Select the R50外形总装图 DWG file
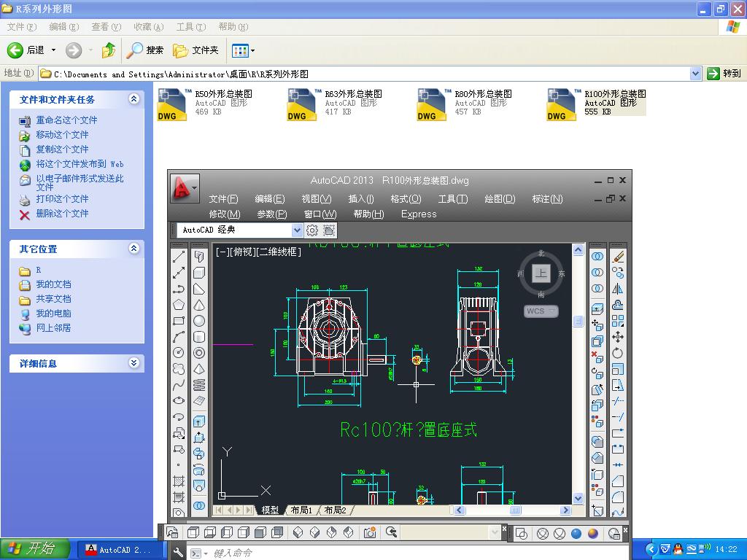The image size is (747, 560). pos(205,104)
